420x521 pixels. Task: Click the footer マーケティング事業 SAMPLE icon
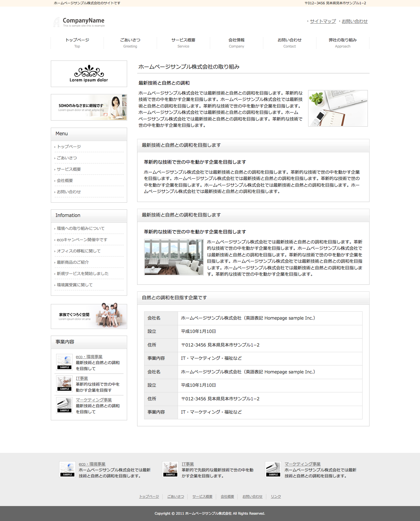click(273, 469)
